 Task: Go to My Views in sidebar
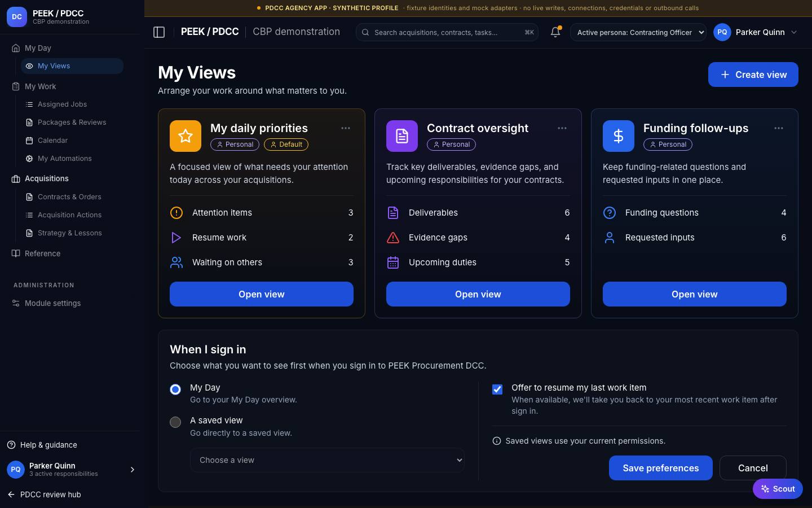click(72, 66)
